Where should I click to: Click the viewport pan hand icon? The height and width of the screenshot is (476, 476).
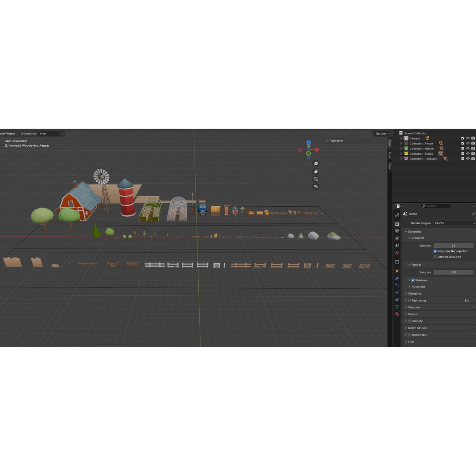point(316,171)
